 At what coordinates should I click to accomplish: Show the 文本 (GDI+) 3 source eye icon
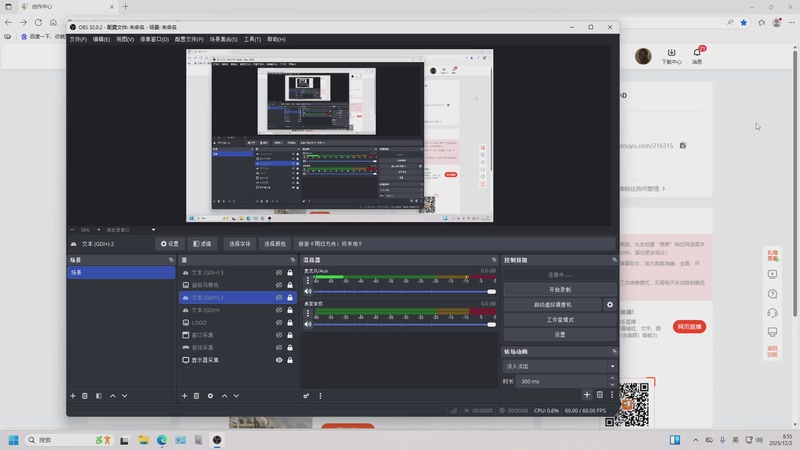pyautogui.click(x=279, y=272)
